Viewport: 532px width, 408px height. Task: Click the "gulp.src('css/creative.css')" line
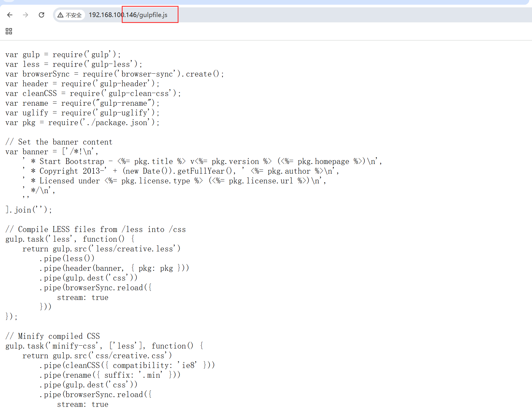[x=97, y=356]
